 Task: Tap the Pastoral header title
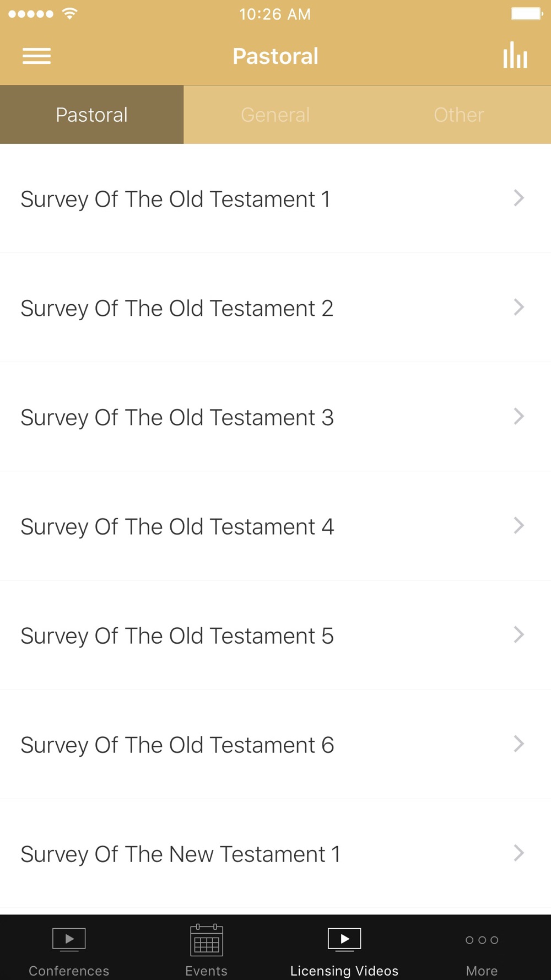coord(275,56)
